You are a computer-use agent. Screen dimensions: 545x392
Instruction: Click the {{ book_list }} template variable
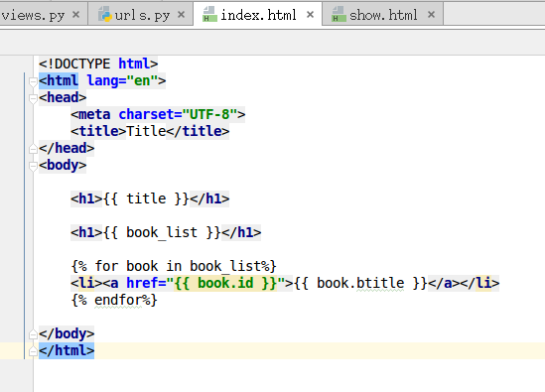(x=162, y=232)
